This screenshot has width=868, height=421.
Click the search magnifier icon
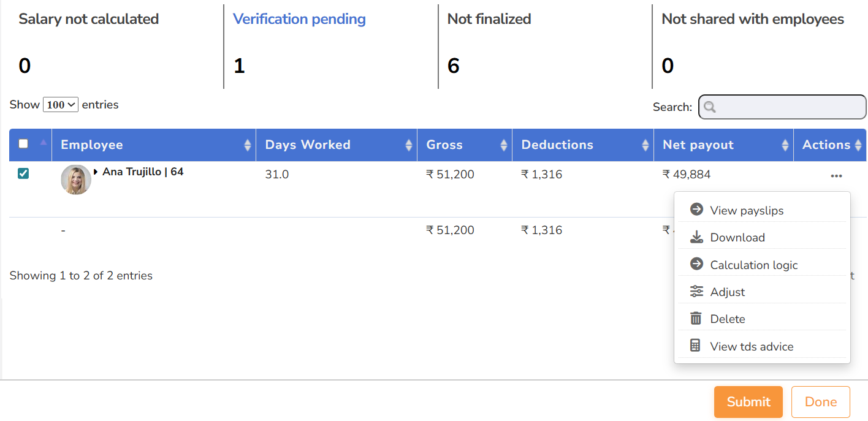[x=710, y=107]
